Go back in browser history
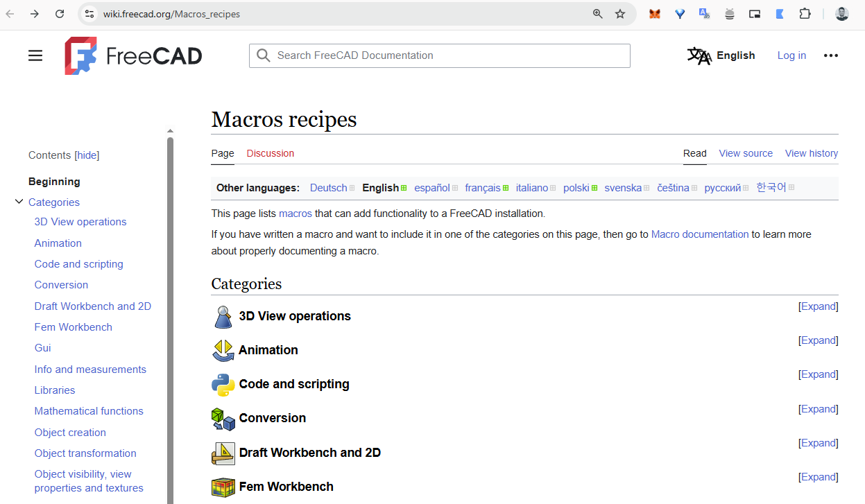Screen dimensions: 865x504 10,14
